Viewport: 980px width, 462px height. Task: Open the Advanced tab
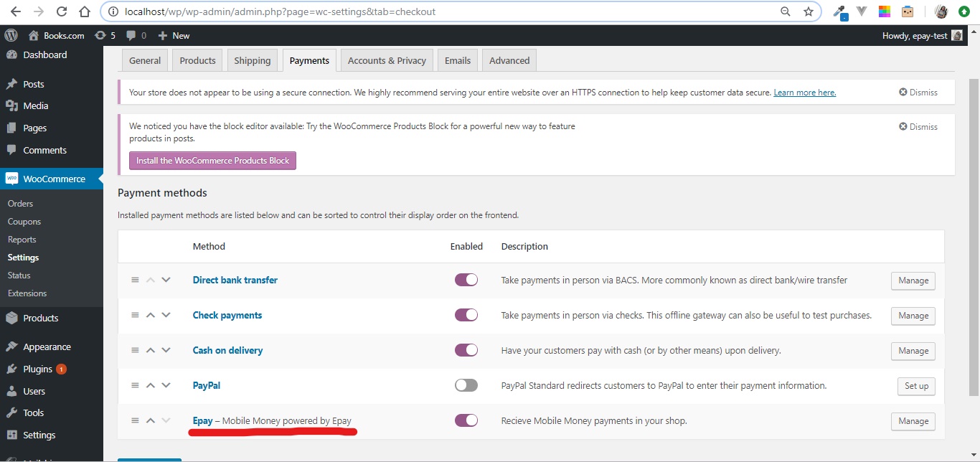tap(509, 60)
